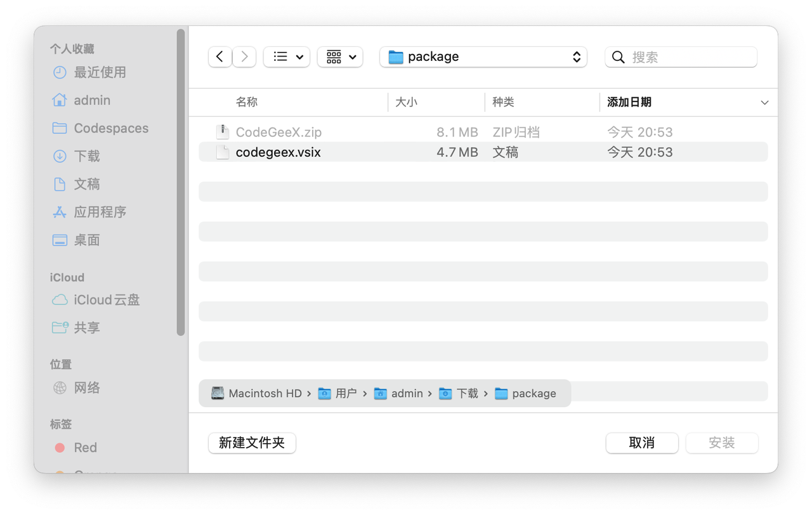Click the 安装 button
Screen dimensions: 812x515
(722, 443)
